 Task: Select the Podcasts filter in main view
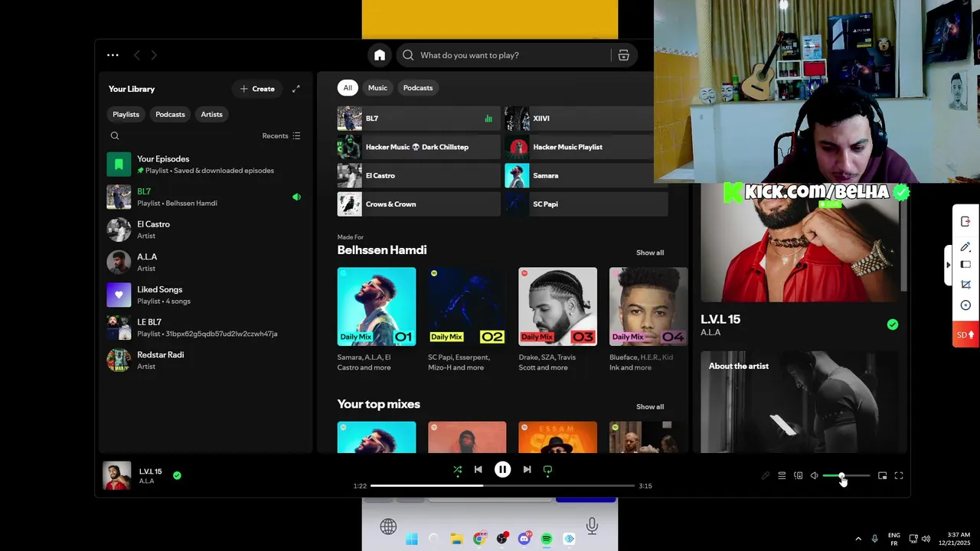click(418, 88)
